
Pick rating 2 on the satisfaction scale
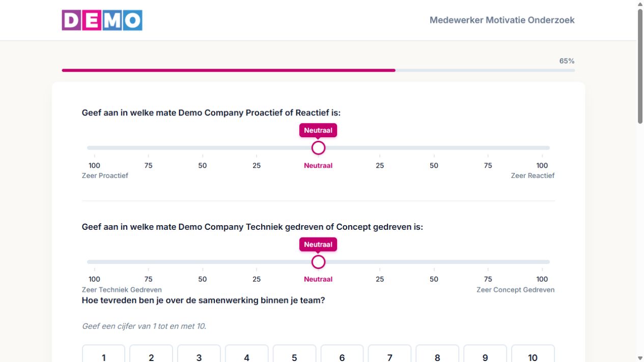pyautogui.click(x=151, y=354)
